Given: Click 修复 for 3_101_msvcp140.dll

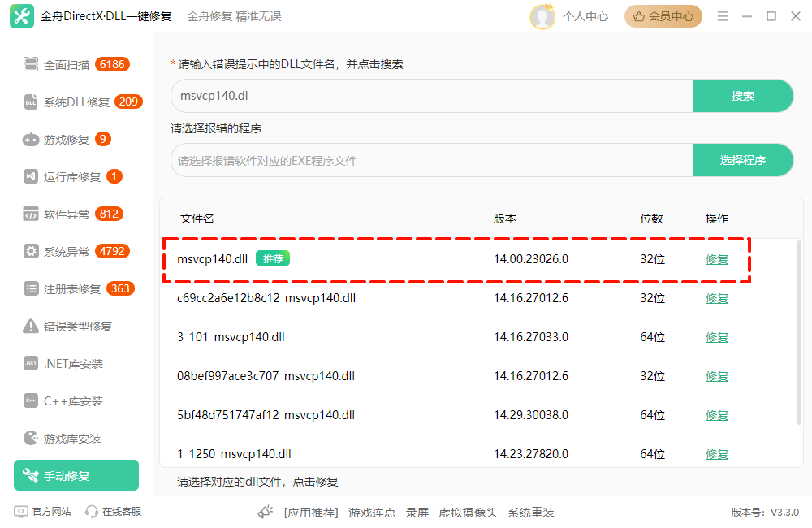Looking at the screenshot, I should [x=717, y=337].
